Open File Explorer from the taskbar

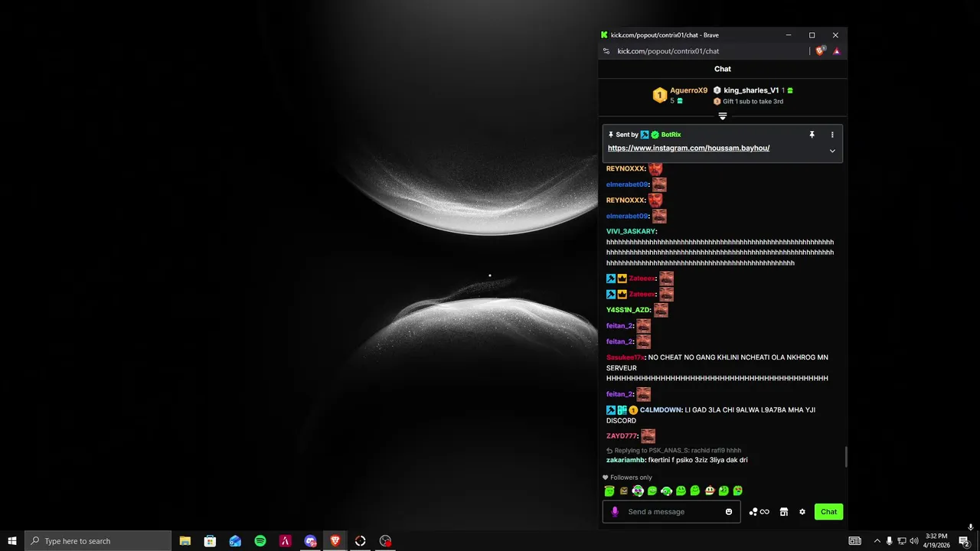pos(185,541)
